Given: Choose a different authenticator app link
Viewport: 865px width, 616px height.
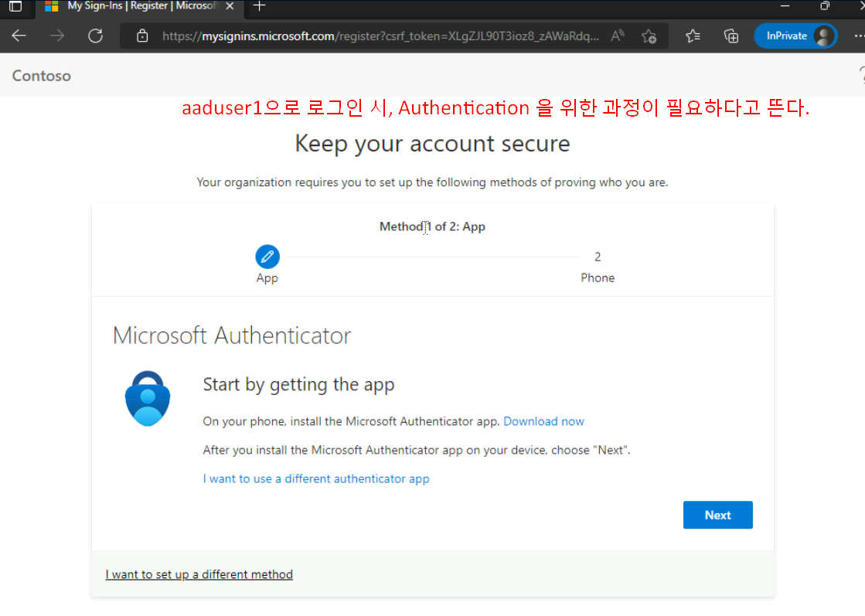Looking at the screenshot, I should point(316,478).
